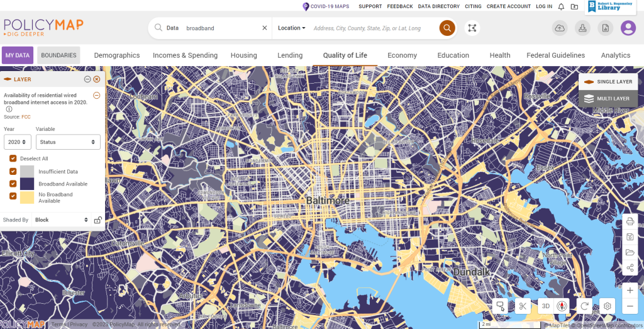Open a saved map folder icon
The height and width of the screenshot is (329, 644).
pyautogui.click(x=630, y=252)
